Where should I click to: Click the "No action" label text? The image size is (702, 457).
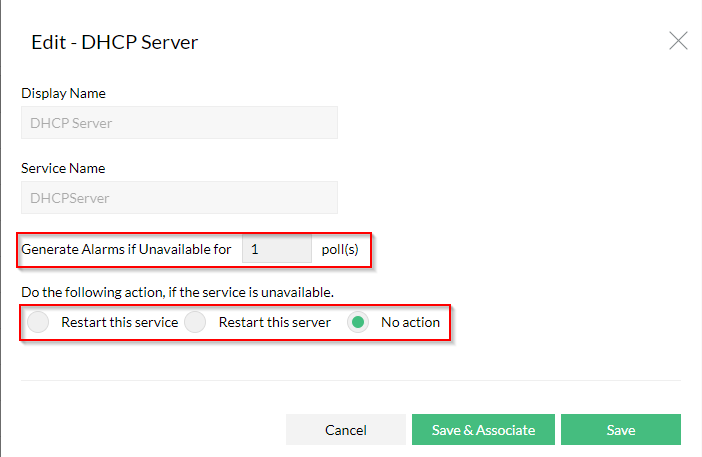[x=410, y=322]
